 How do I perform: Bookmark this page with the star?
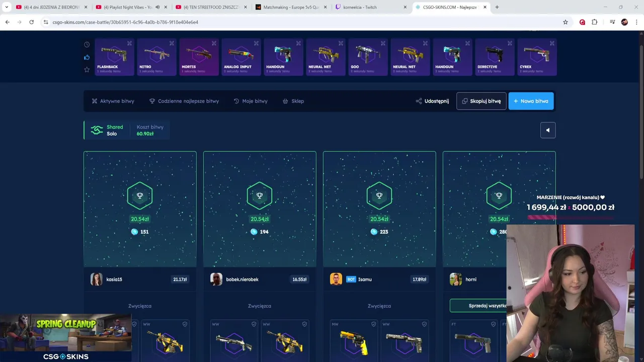tap(566, 22)
